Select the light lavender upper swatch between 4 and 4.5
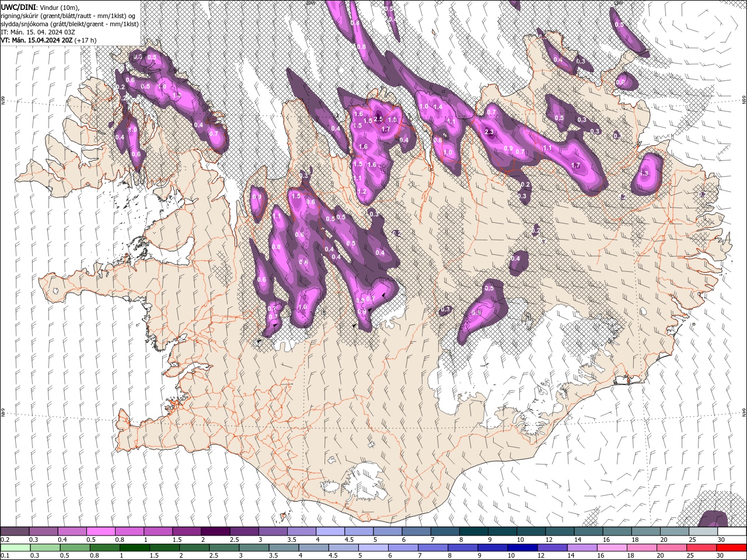The height and width of the screenshot is (560, 747). [330, 531]
